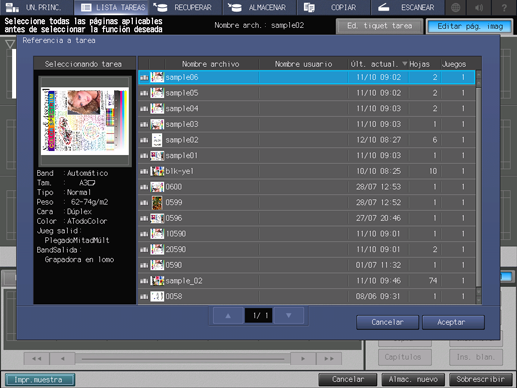The width and height of the screenshot is (517, 388).
Task: Click Cancelar in the Referencia a tarea dialog
Action: click(387, 322)
